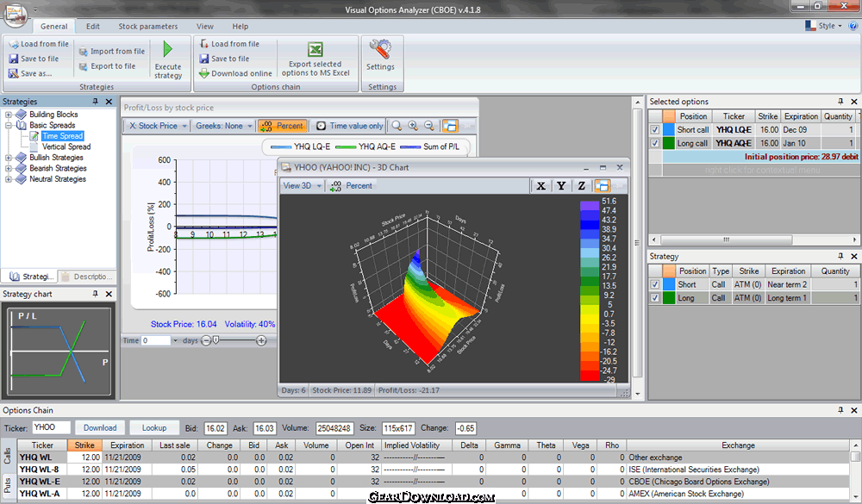Screen dimensions: 862x504
Task: Rotate 3D chart around X axis
Action: coord(541,186)
